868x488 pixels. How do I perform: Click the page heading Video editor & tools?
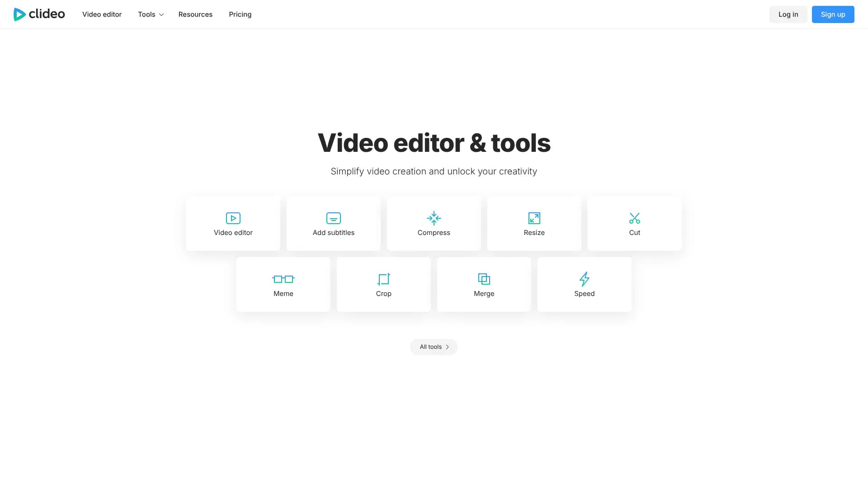(x=434, y=142)
